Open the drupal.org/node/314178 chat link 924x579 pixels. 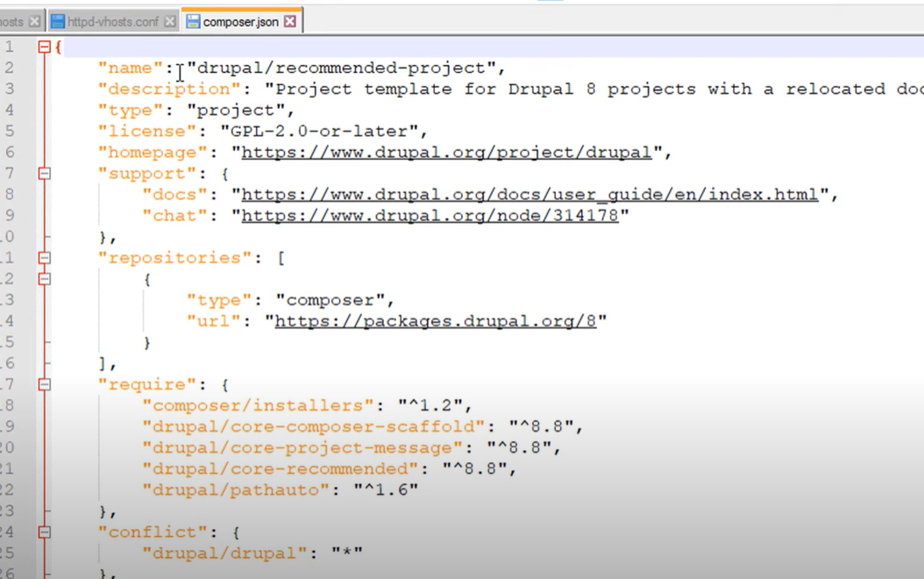tap(430, 216)
